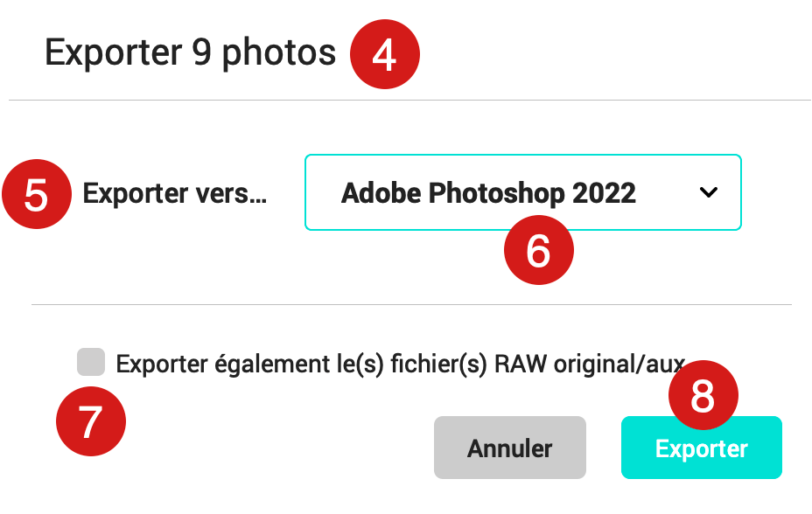Screen dimensions: 812x514
Task: Click the number 9 in the dialog title
Action: tap(202, 52)
